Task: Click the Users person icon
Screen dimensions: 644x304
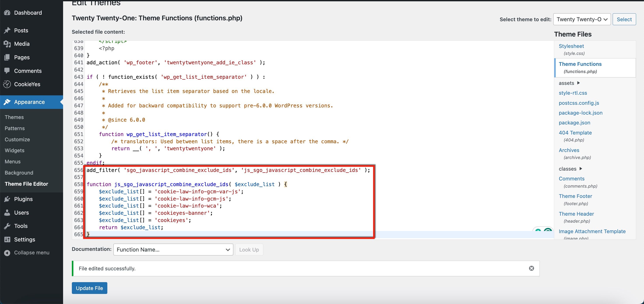Action: (x=7, y=213)
